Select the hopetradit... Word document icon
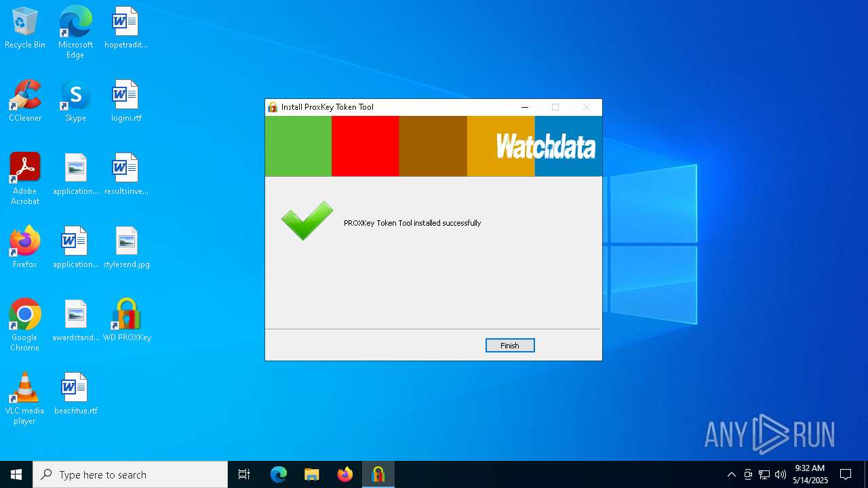 [126, 28]
